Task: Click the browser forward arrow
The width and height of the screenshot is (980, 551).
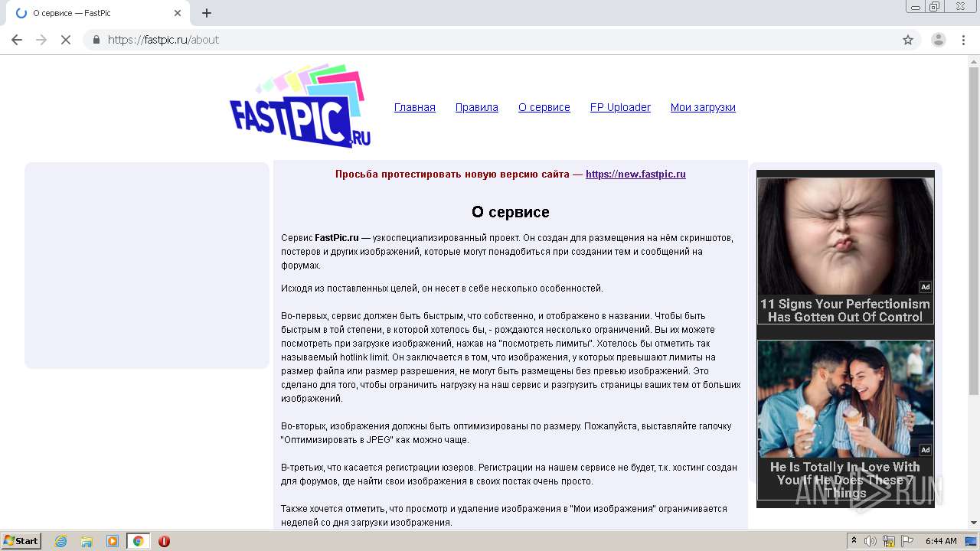Action: (x=41, y=40)
